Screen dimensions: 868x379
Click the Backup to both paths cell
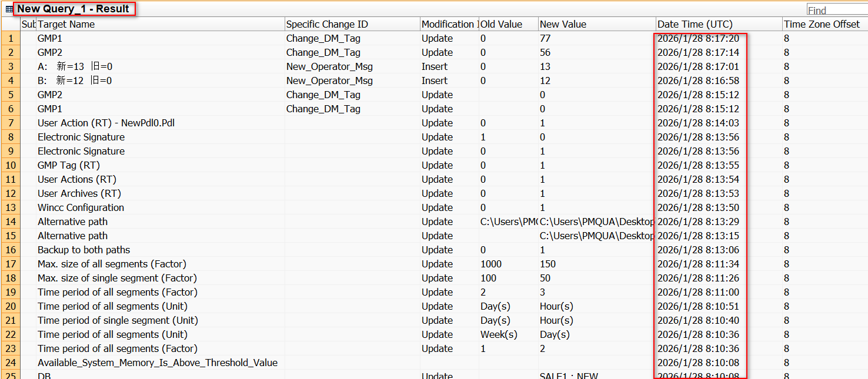[x=84, y=250]
